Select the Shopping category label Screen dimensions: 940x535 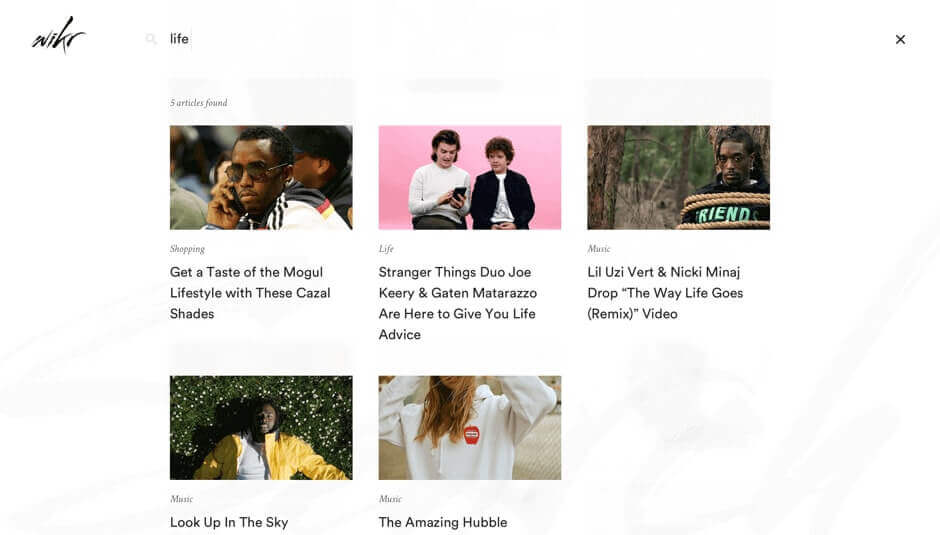(x=187, y=249)
